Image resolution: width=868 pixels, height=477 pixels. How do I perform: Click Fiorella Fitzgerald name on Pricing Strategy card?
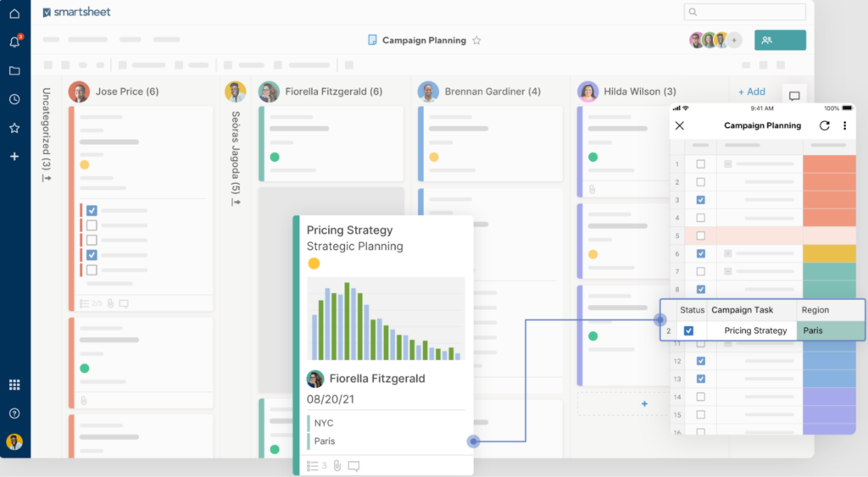pyautogui.click(x=377, y=379)
